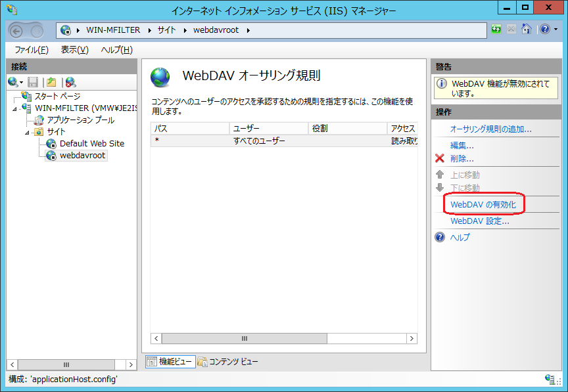Screen dimensions: 568x392
Task: Click the Home icon in address bar
Action: point(526,30)
